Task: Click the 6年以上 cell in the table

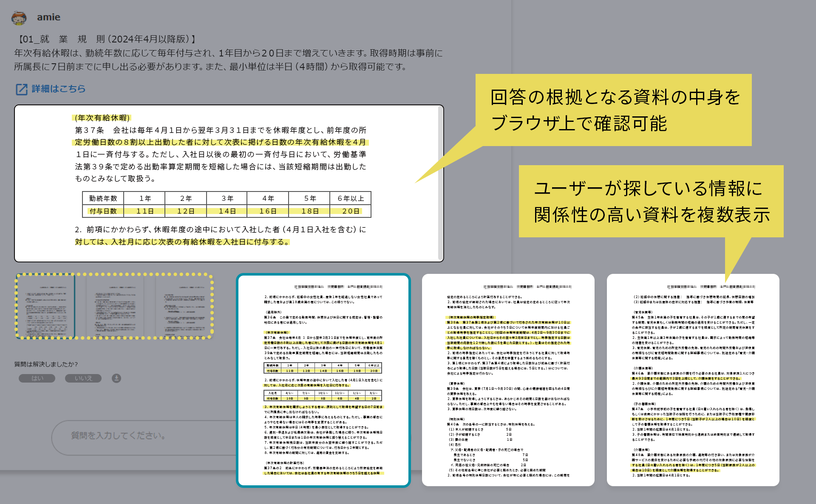Action: coord(349,198)
